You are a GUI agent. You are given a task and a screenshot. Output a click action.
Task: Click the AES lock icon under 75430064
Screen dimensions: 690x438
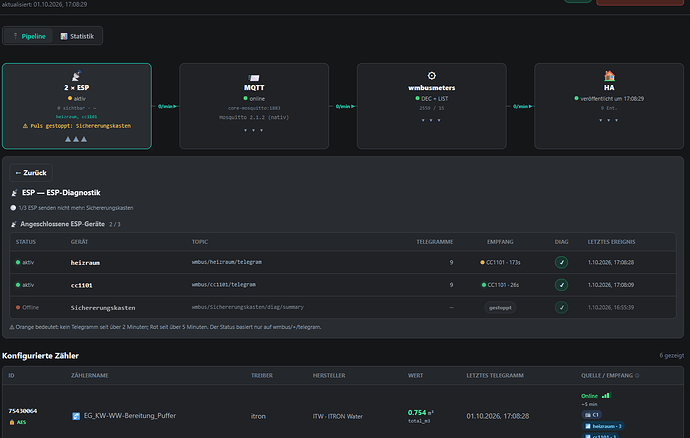[12, 422]
